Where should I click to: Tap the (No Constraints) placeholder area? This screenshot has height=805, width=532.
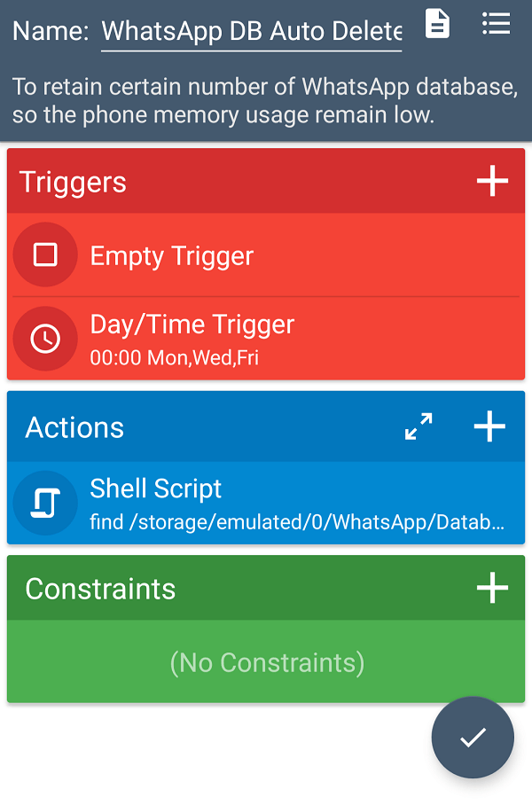pyautogui.click(x=266, y=661)
